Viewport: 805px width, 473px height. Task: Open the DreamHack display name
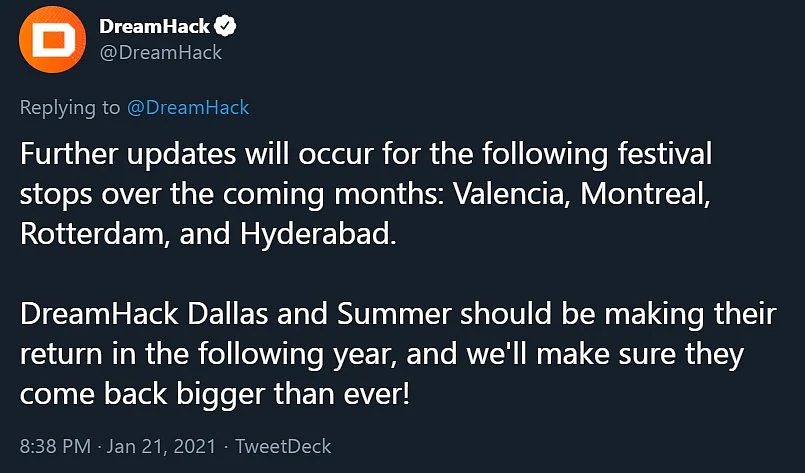click(x=155, y=26)
